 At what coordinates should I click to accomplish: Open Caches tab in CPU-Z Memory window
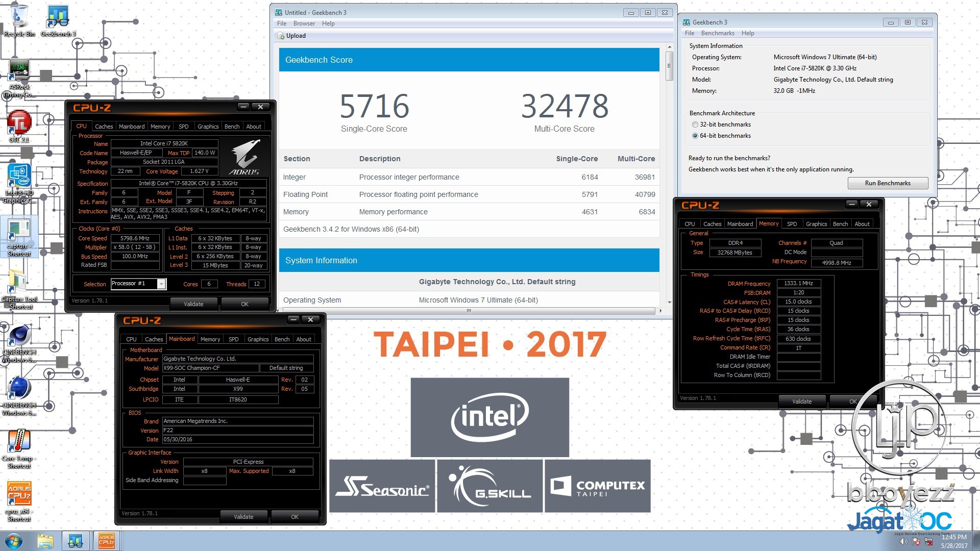(x=713, y=224)
